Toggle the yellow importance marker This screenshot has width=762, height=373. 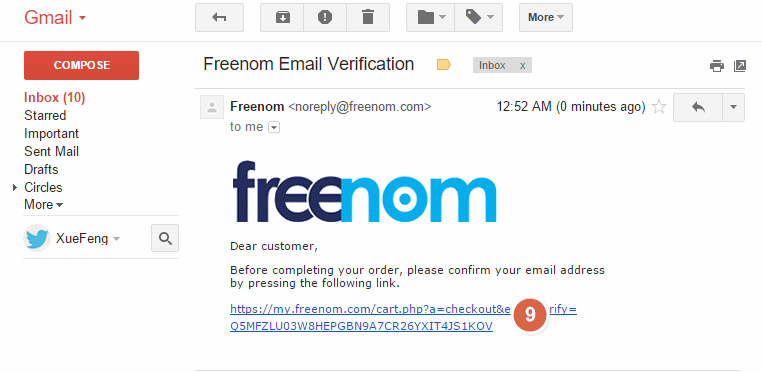(x=444, y=65)
